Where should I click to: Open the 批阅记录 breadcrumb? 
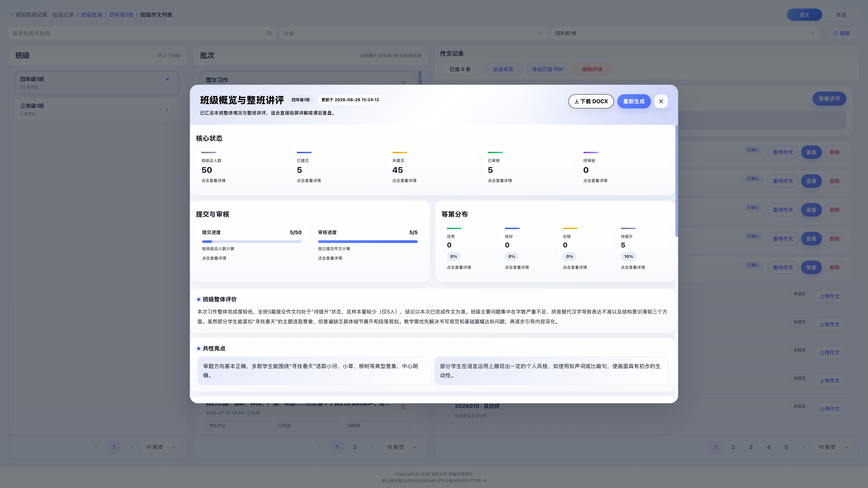pos(63,15)
